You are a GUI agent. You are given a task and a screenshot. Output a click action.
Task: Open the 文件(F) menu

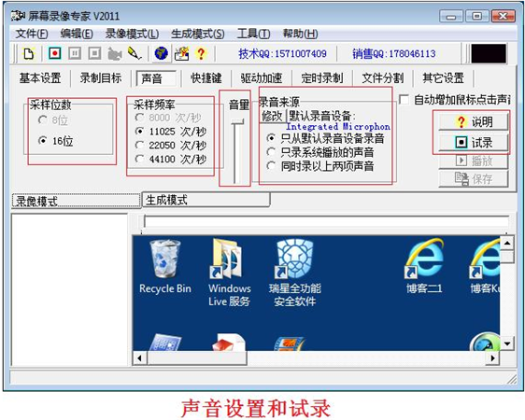32,34
